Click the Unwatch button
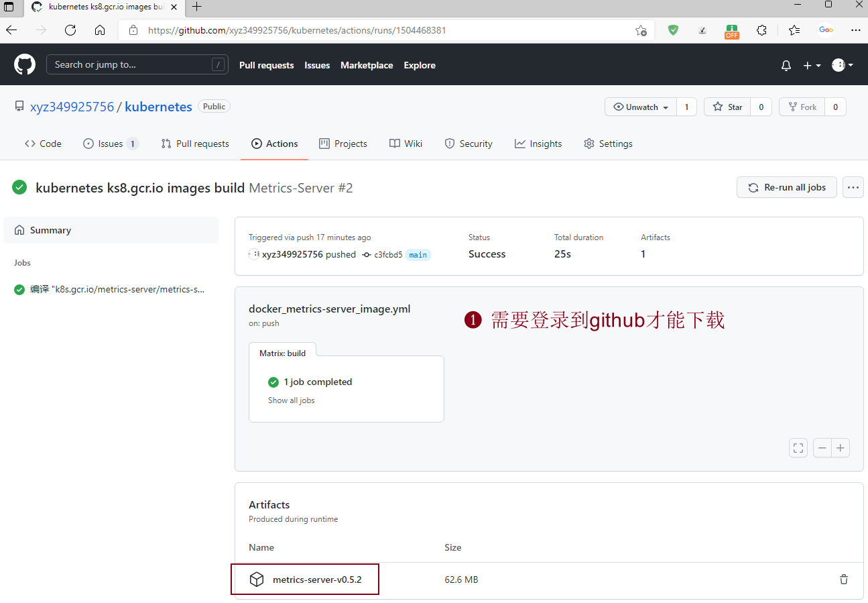 (641, 107)
